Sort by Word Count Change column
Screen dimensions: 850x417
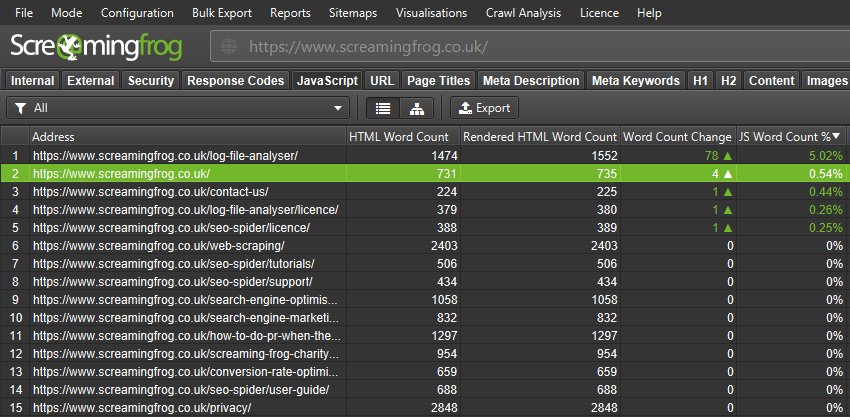[x=677, y=136]
